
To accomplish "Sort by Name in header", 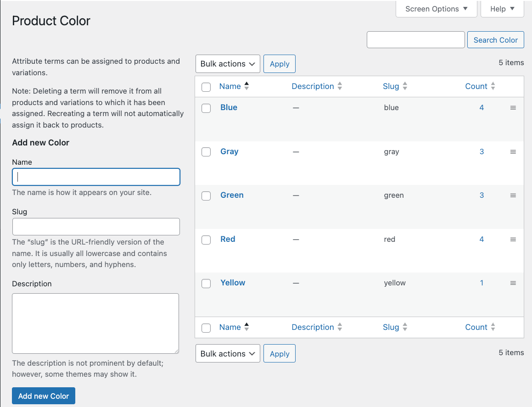I will (x=230, y=86).
